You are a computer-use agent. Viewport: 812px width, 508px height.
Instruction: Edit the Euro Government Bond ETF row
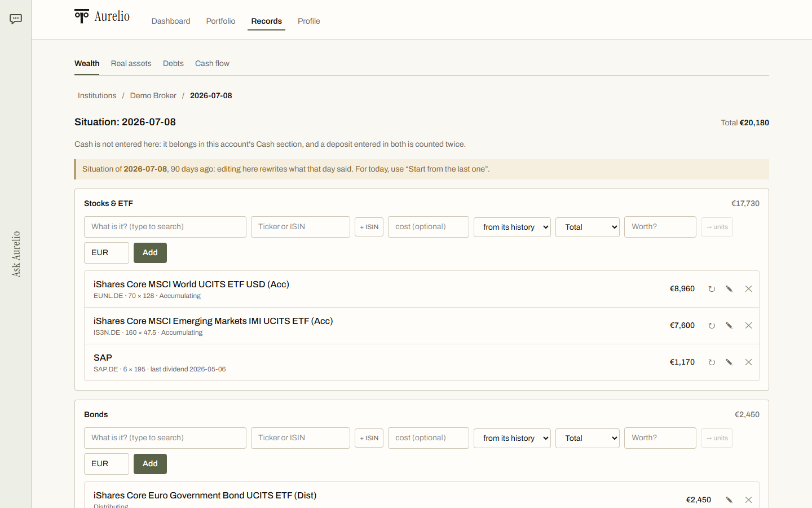[729, 500]
